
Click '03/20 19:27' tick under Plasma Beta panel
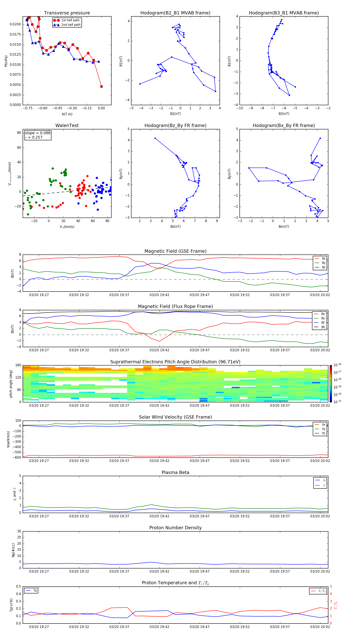click(x=39, y=516)
